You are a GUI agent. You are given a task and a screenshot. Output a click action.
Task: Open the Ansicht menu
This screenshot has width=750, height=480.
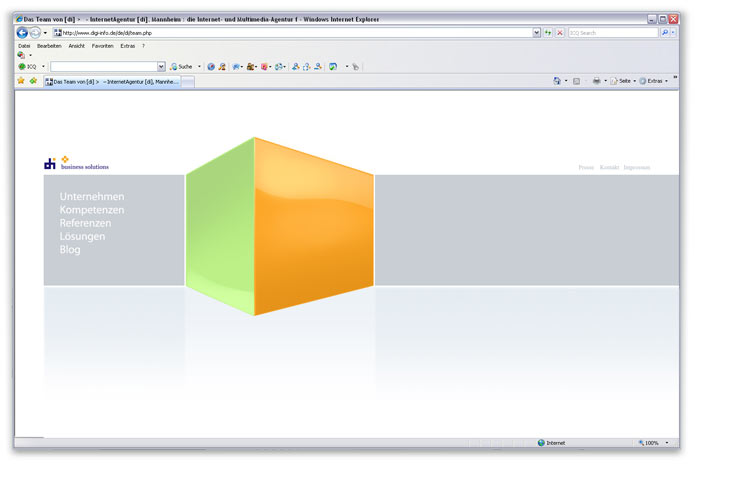[76, 45]
